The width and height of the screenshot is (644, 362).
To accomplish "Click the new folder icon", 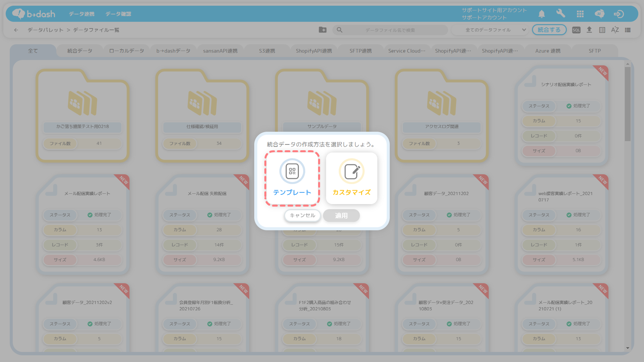I will (x=323, y=30).
